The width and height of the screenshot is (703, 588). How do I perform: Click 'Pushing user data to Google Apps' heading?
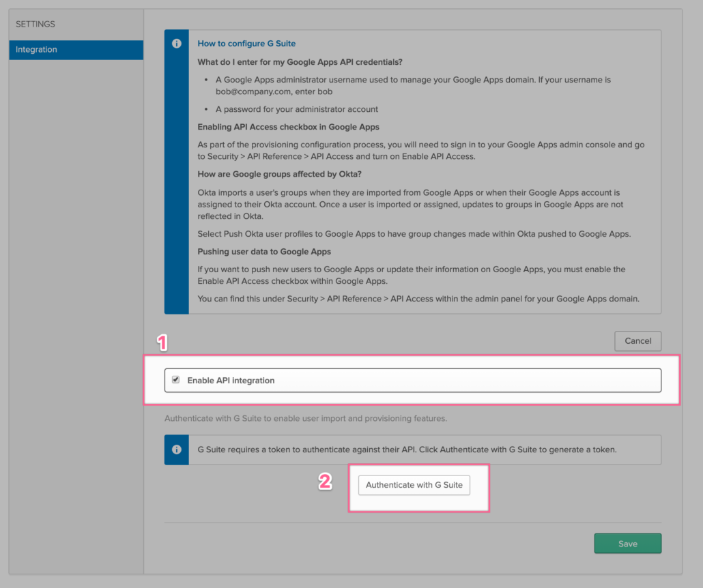[264, 252]
